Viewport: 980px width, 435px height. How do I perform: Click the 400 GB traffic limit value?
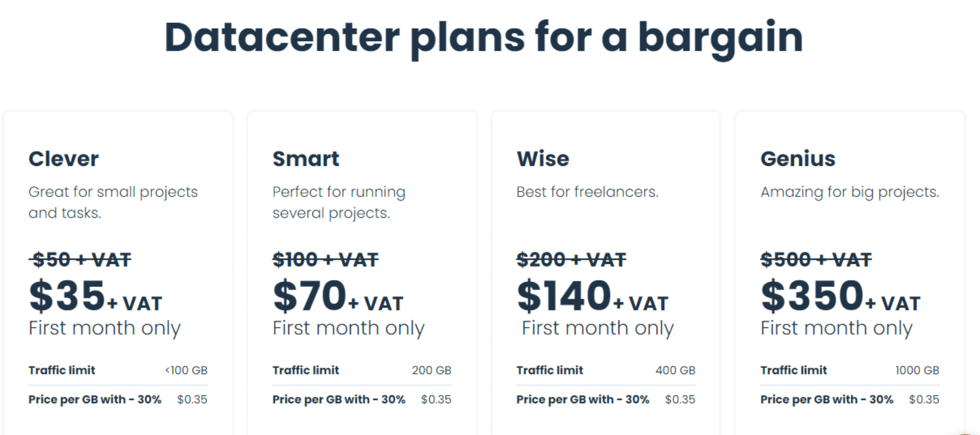click(x=675, y=370)
